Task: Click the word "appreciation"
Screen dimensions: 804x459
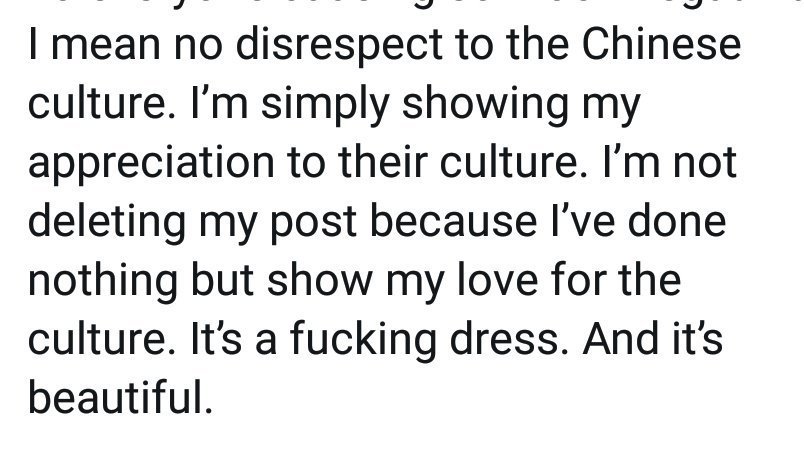Action: (x=151, y=164)
